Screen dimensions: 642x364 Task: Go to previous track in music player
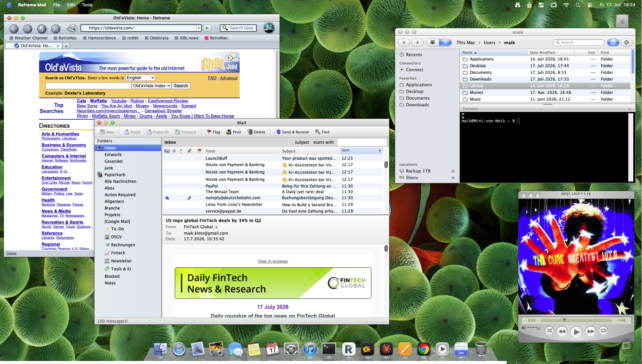pos(562,332)
